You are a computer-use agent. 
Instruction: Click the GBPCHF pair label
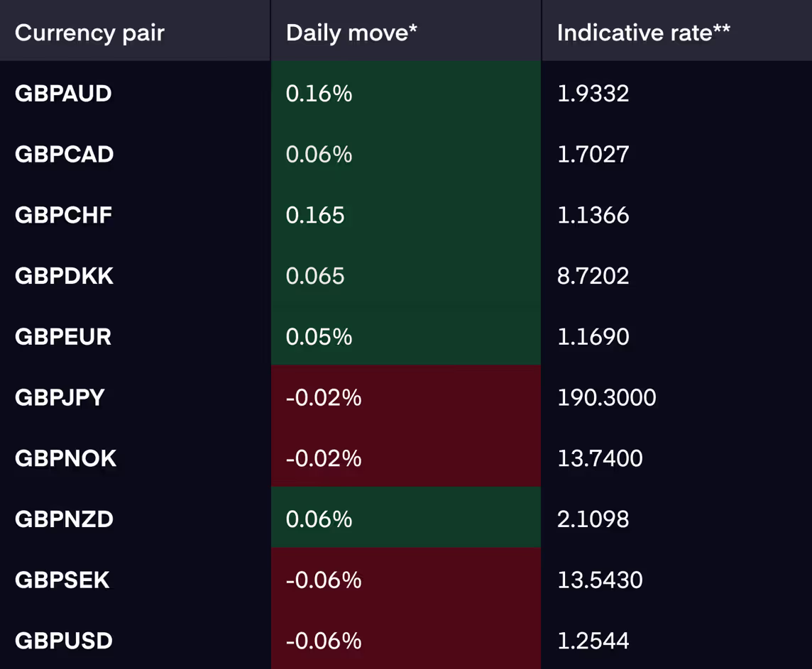pyautogui.click(x=63, y=215)
